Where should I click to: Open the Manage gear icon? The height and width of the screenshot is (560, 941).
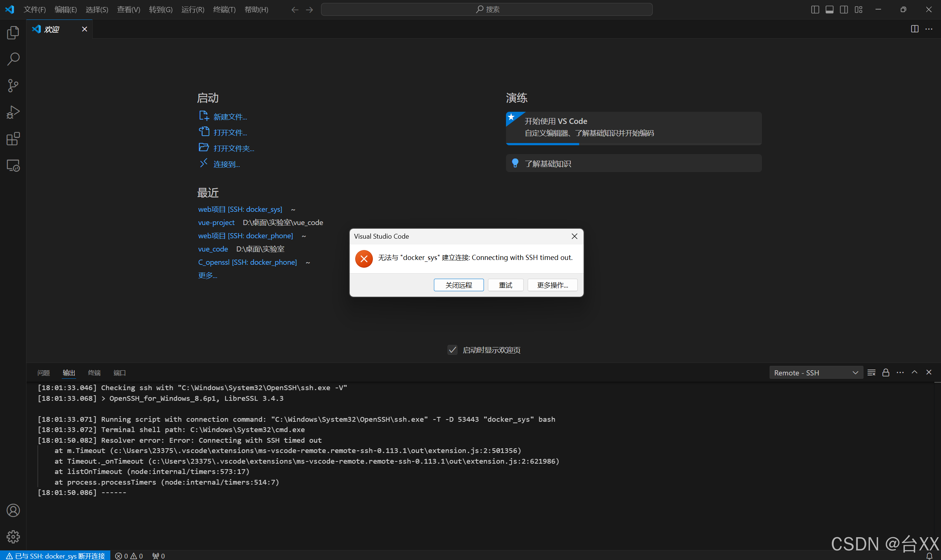13,536
